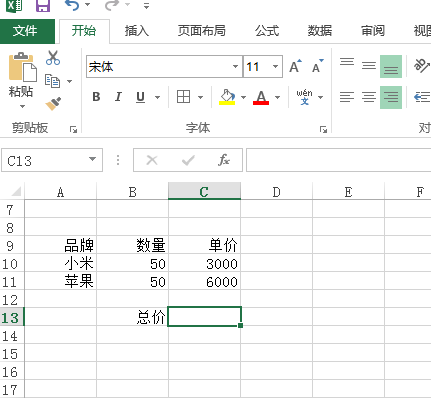431x398 pixels.
Task: Center text horizontally
Action: click(369, 97)
